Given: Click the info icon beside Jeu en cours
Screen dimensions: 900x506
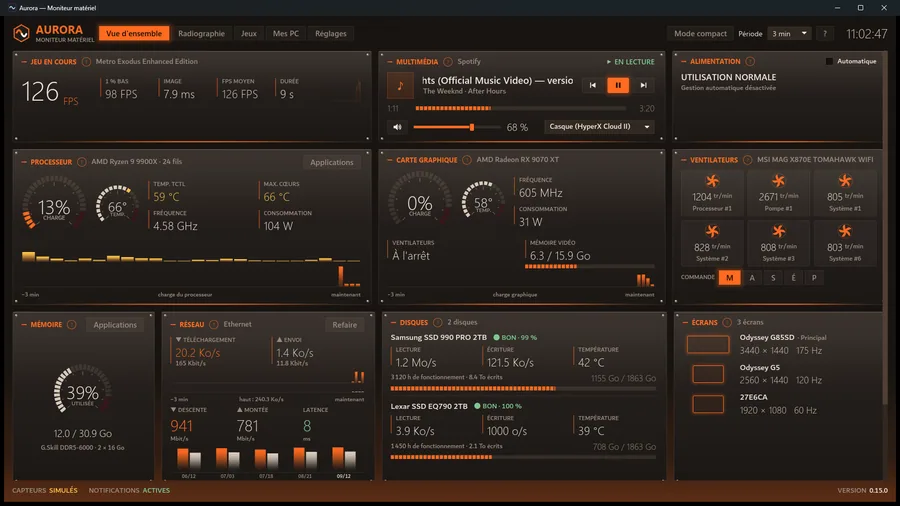Looking at the screenshot, I should click(86, 61).
